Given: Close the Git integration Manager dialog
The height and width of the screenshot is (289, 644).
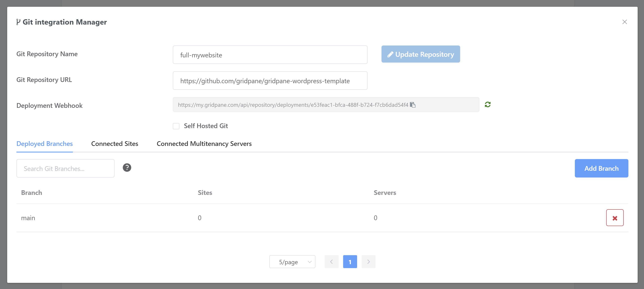Looking at the screenshot, I should 624,22.
